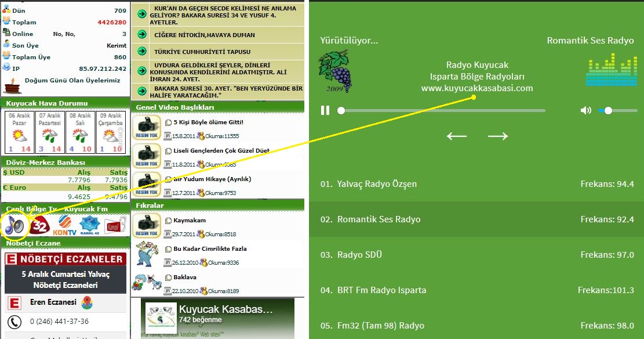Open the 08 Aralık Salı weather card
The width and height of the screenshot is (644, 339).
(80, 132)
